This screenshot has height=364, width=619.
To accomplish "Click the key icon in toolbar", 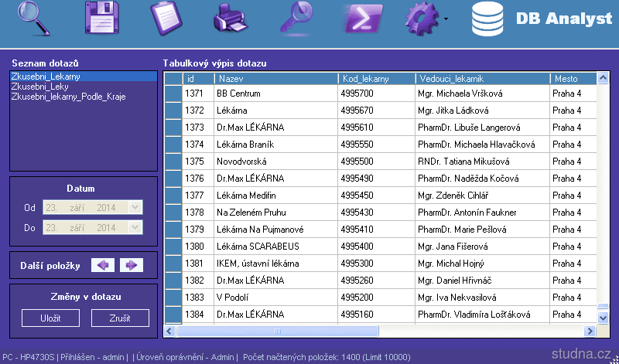I will [x=297, y=19].
